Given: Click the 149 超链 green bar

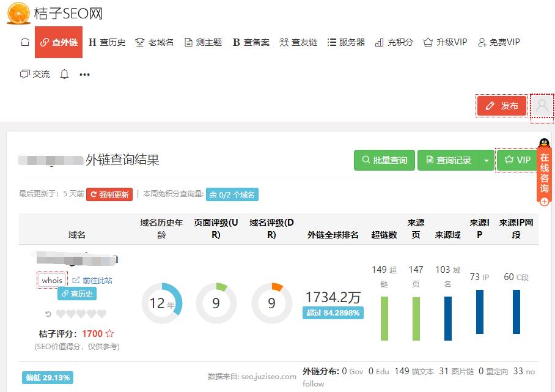Looking at the screenshot, I should (384, 319).
